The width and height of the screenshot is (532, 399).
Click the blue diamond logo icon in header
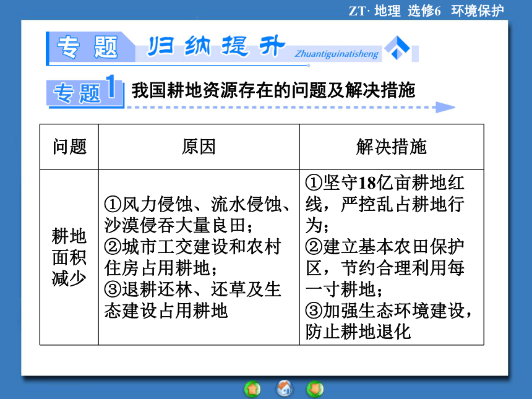click(397, 48)
